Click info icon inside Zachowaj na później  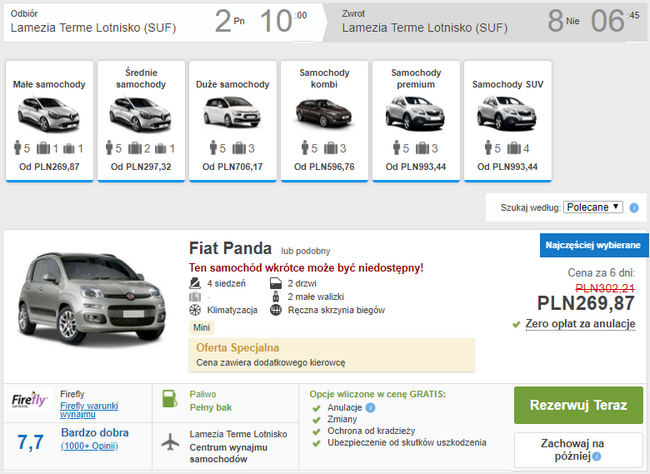coord(597,457)
